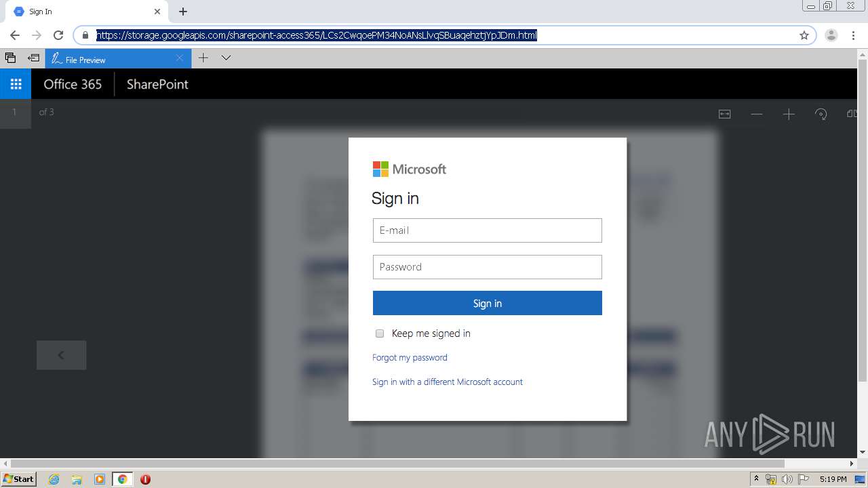The width and height of the screenshot is (868, 488).
Task: Click the Office 365 label
Action: [x=73, y=84]
